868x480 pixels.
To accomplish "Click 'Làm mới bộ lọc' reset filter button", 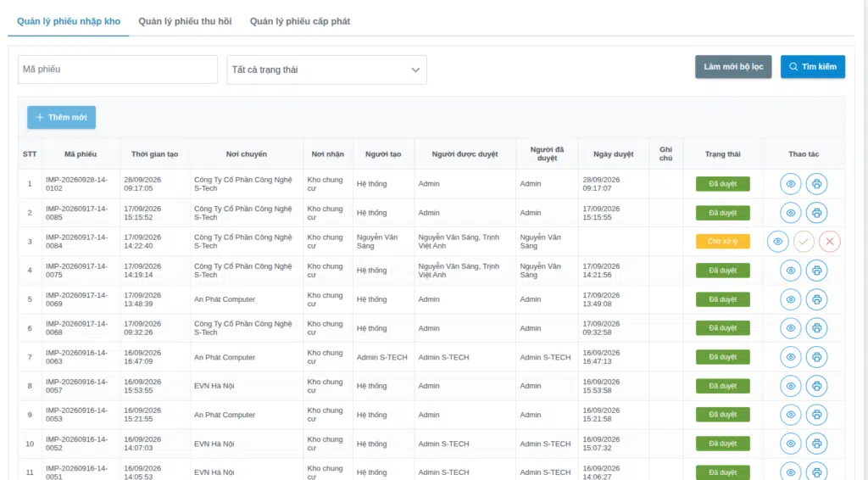I will tap(733, 66).
